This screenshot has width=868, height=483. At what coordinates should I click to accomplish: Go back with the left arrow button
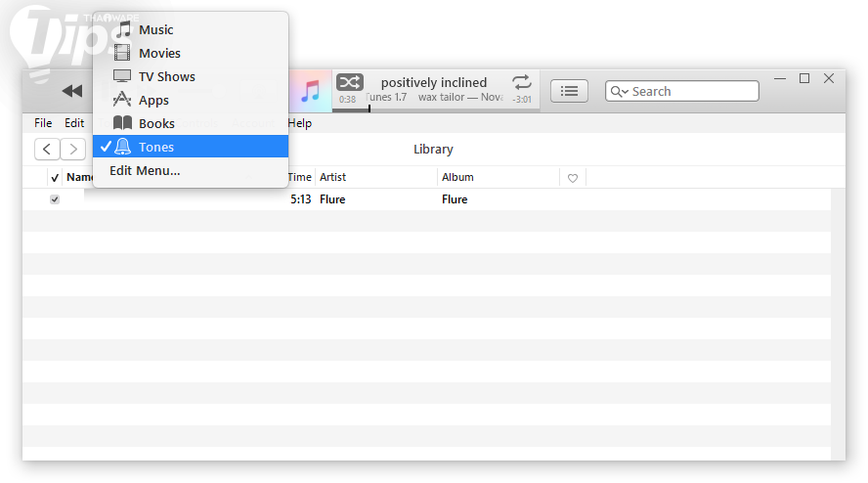pyautogui.click(x=47, y=149)
